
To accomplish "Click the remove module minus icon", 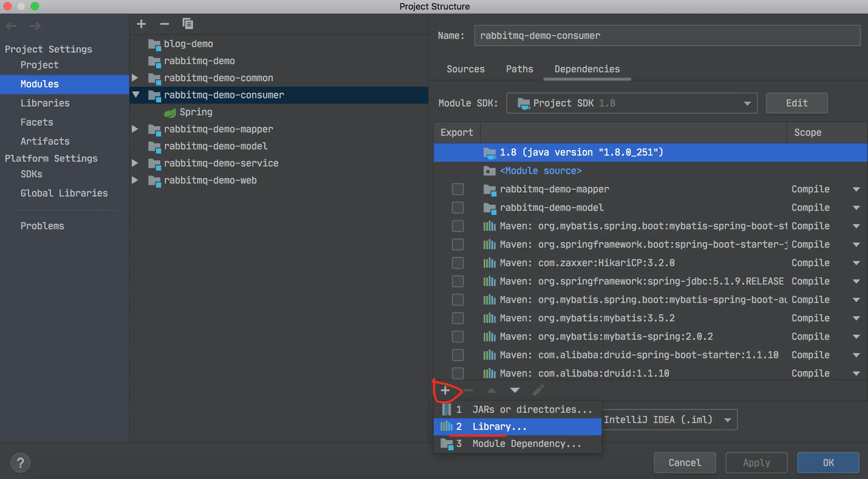I will [x=164, y=24].
